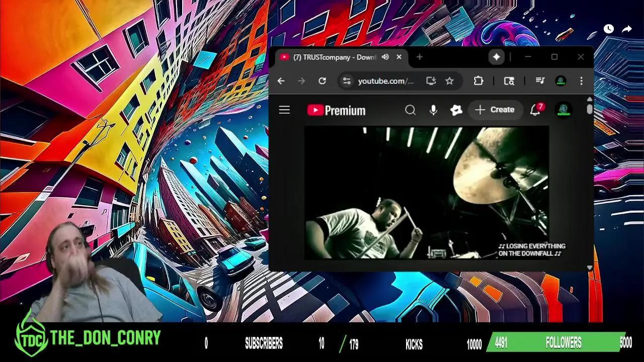Click the install app icon in address bar
The height and width of the screenshot is (362, 644).
pos(431,81)
